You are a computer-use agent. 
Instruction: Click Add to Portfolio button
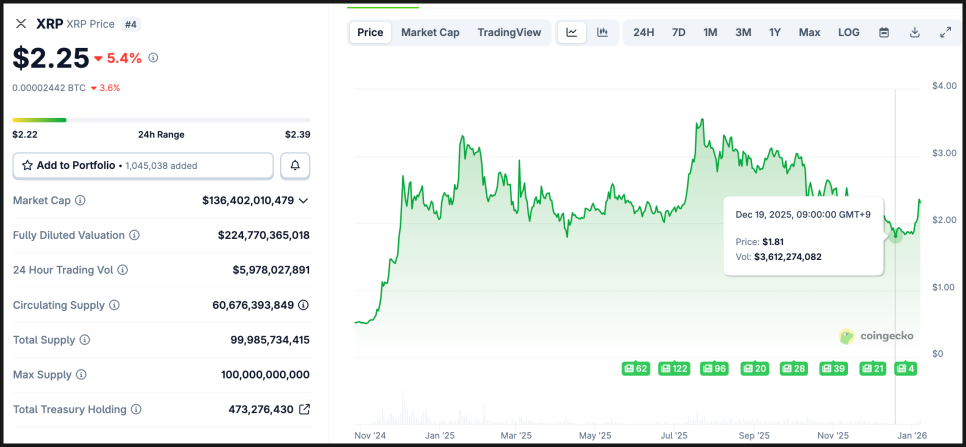[142, 165]
